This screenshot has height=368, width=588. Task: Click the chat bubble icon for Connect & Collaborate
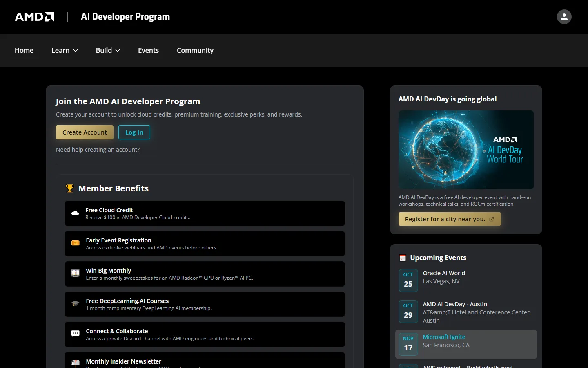pos(76,334)
